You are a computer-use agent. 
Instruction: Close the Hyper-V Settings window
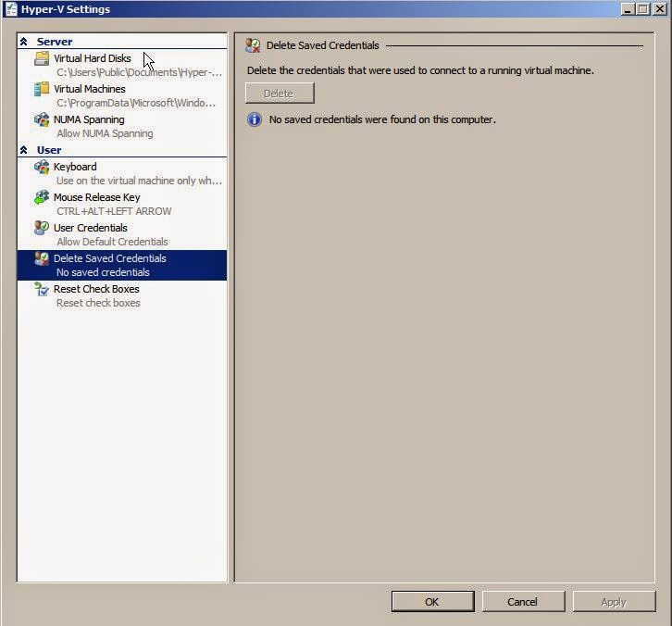pyautogui.click(x=659, y=9)
